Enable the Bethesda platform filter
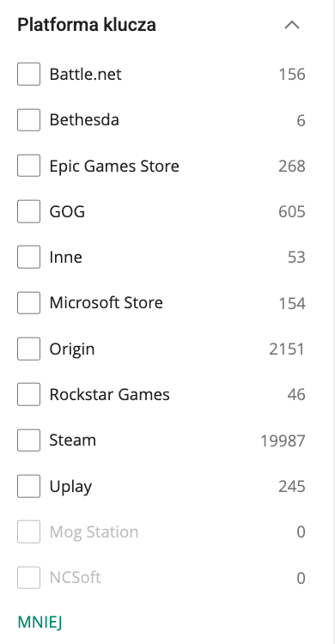Screen dimensions: 335x644 [x=28, y=120]
